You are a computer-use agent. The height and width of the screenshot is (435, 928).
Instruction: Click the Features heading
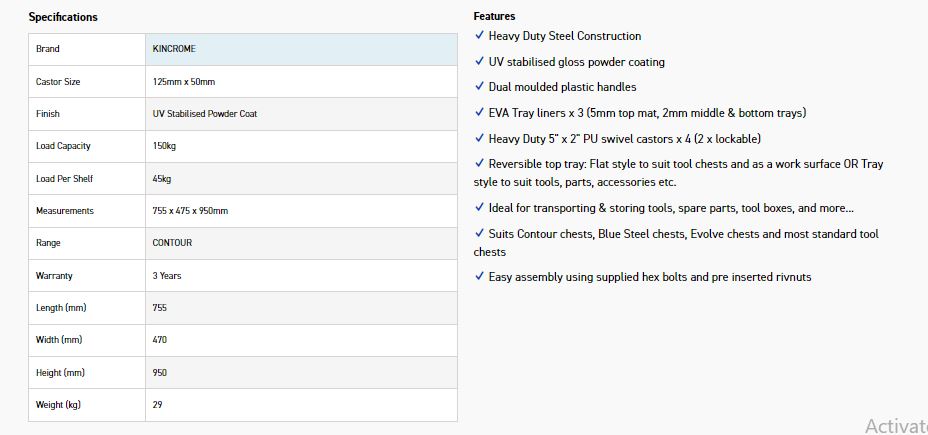495,16
